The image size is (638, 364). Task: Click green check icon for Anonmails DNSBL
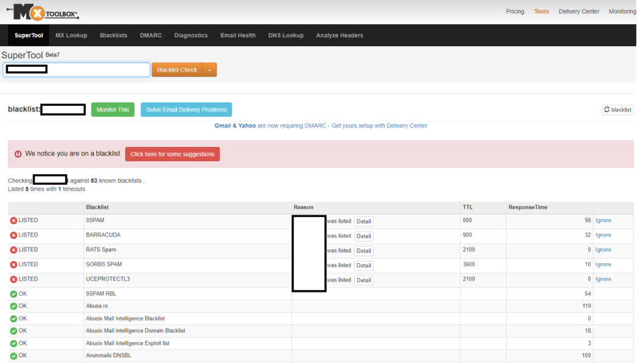pos(14,355)
